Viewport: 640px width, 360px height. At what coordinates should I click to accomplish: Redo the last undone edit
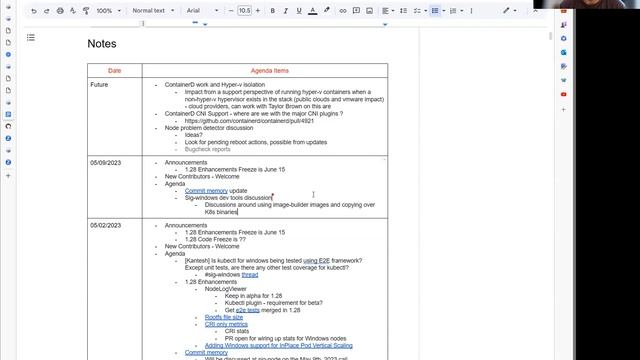click(47, 11)
